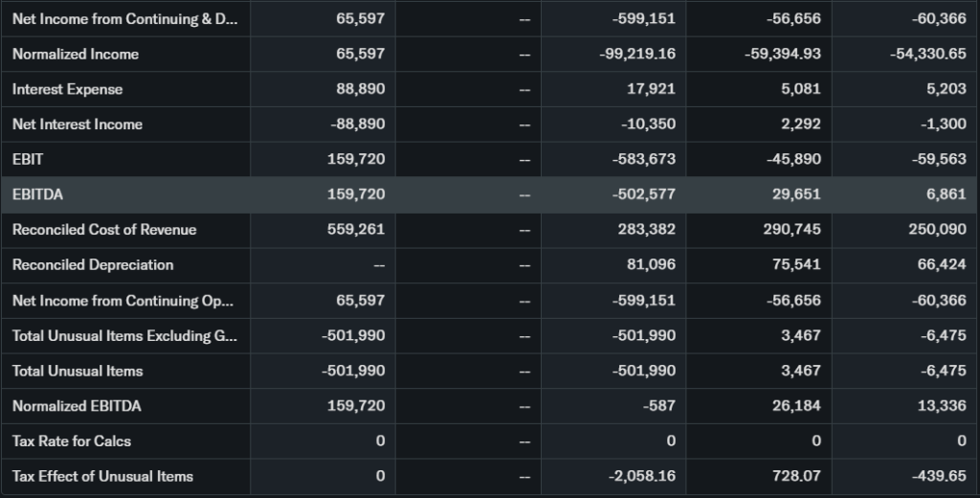The width and height of the screenshot is (980, 498).
Task: Click the Reconciled Depreciation row label
Action: tap(93, 264)
